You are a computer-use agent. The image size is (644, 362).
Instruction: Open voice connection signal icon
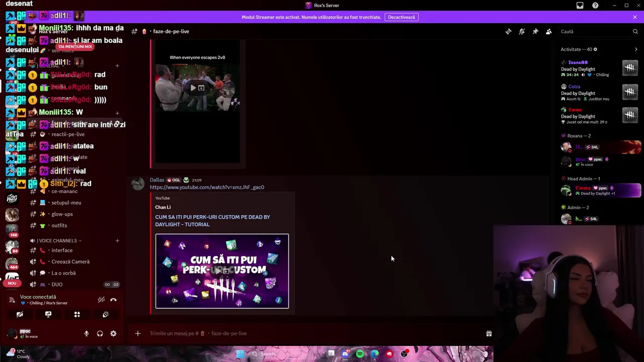(x=12, y=300)
